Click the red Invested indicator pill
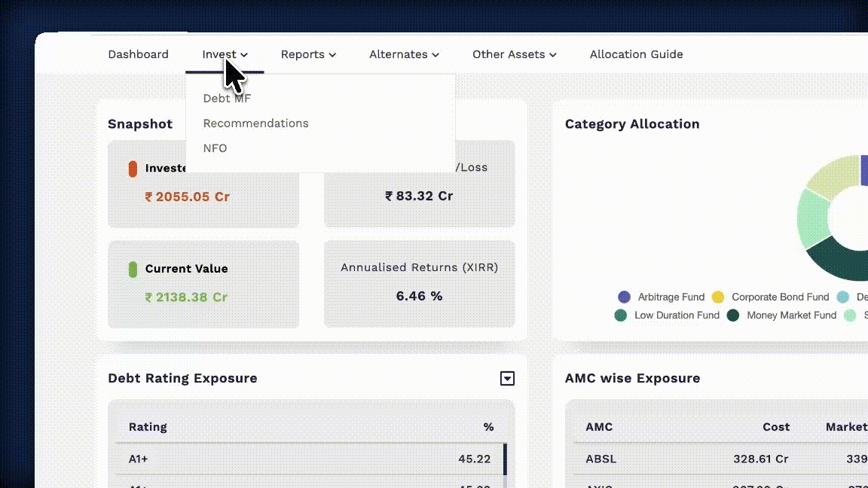Image resolution: width=868 pixels, height=488 pixels. click(133, 169)
